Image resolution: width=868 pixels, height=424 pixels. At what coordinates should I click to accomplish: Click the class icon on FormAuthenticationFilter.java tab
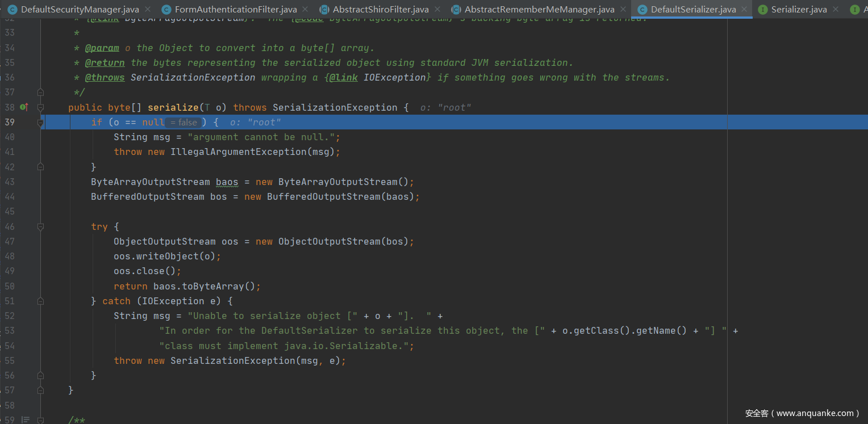[166, 9]
